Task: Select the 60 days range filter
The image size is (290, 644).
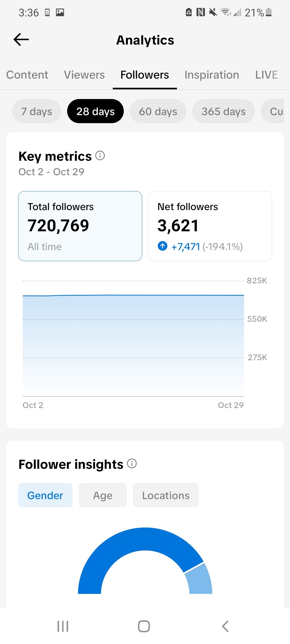Action: 158,111
